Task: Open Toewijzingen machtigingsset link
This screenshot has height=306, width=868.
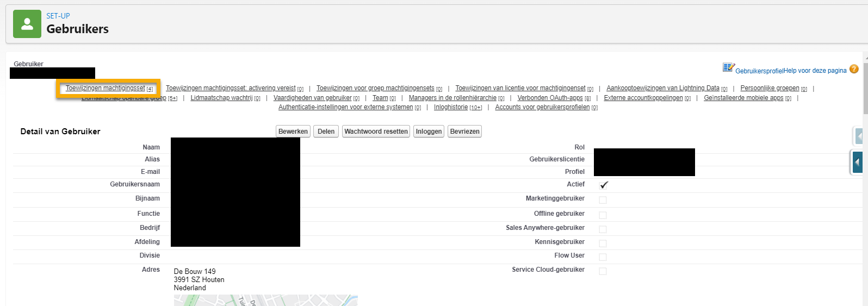Action: pos(109,88)
